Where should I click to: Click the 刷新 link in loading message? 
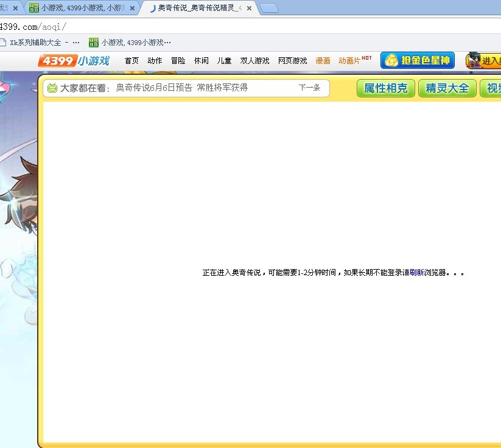coord(416,273)
